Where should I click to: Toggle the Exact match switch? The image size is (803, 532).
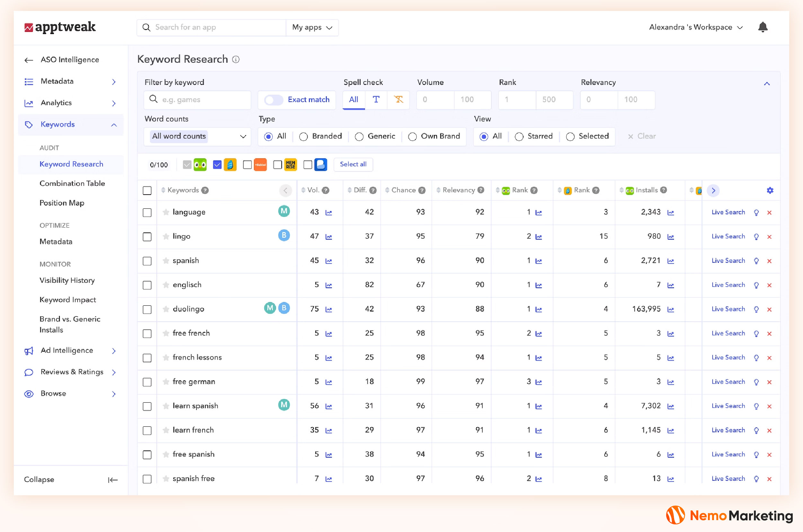(274, 100)
